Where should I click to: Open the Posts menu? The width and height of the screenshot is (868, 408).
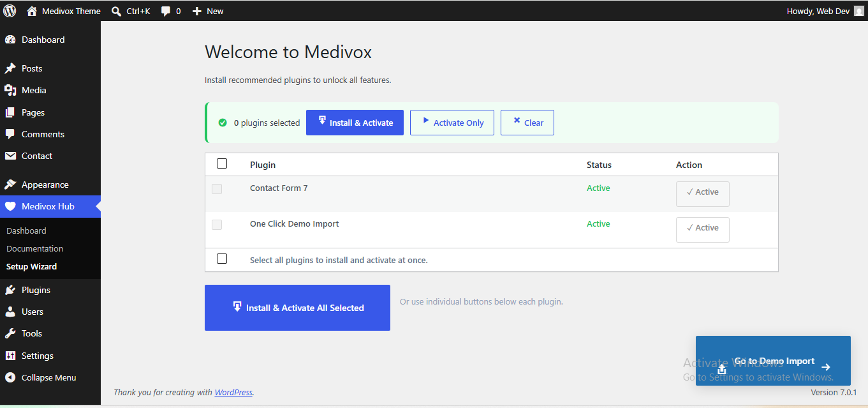click(x=50, y=68)
